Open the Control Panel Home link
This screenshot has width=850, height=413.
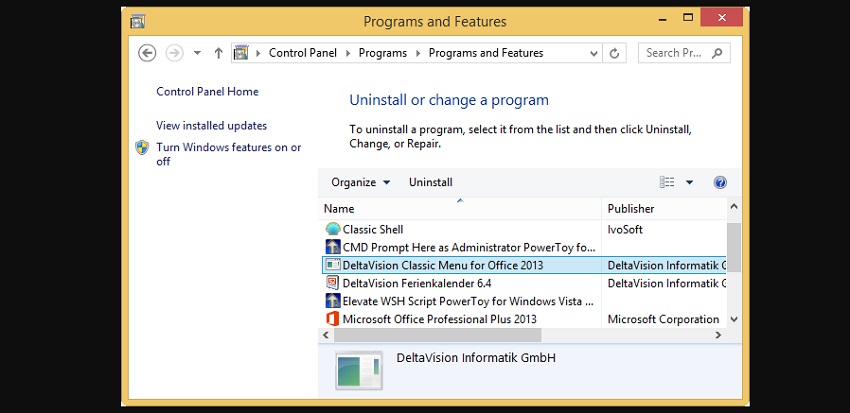coord(207,92)
